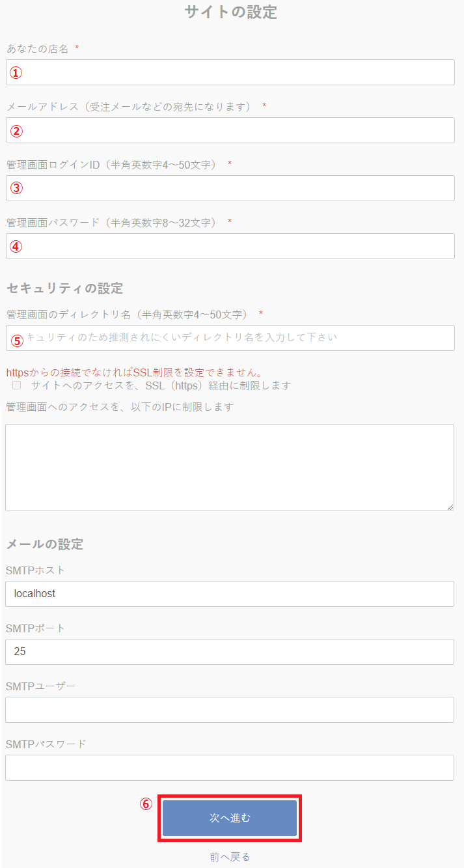
Task: Click the 管理画面のディレクトリ名 input field
Action: (230, 338)
